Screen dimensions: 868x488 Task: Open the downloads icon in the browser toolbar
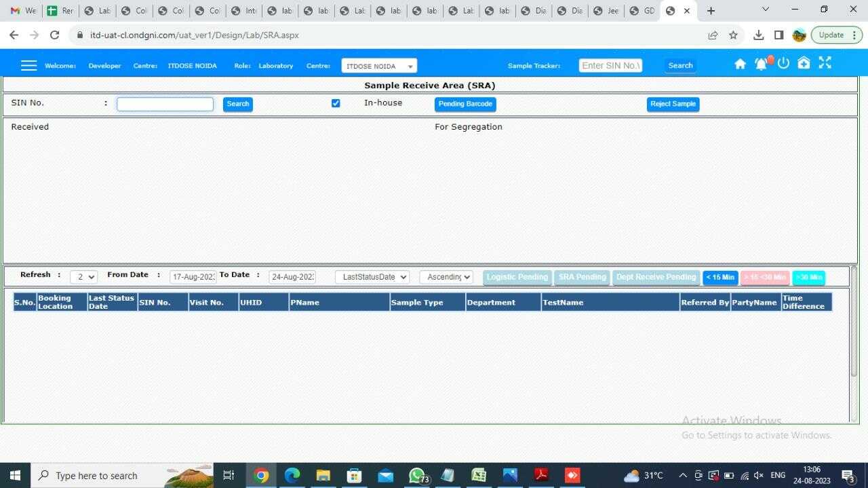click(x=759, y=35)
